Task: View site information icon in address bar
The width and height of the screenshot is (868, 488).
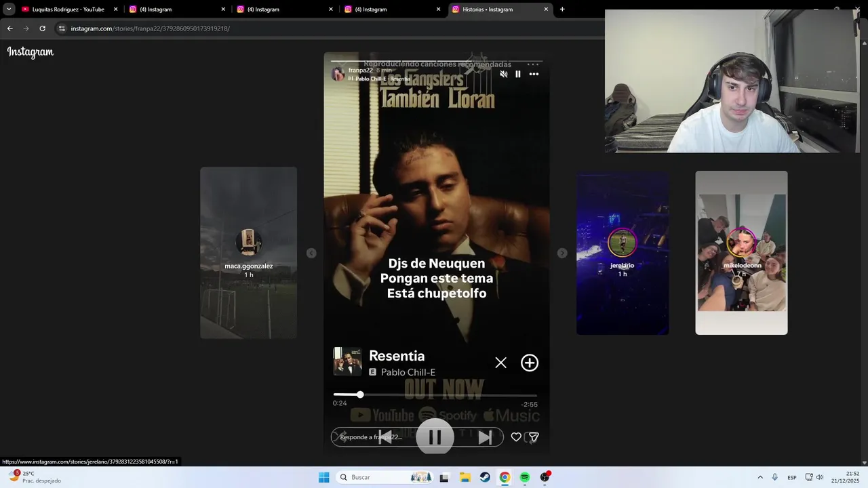Action: [62, 28]
